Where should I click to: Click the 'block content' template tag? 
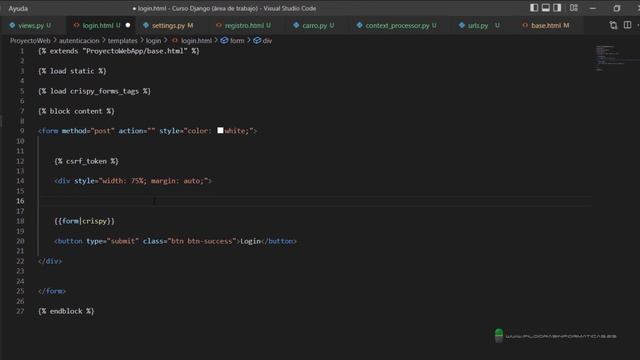click(x=76, y=111)
